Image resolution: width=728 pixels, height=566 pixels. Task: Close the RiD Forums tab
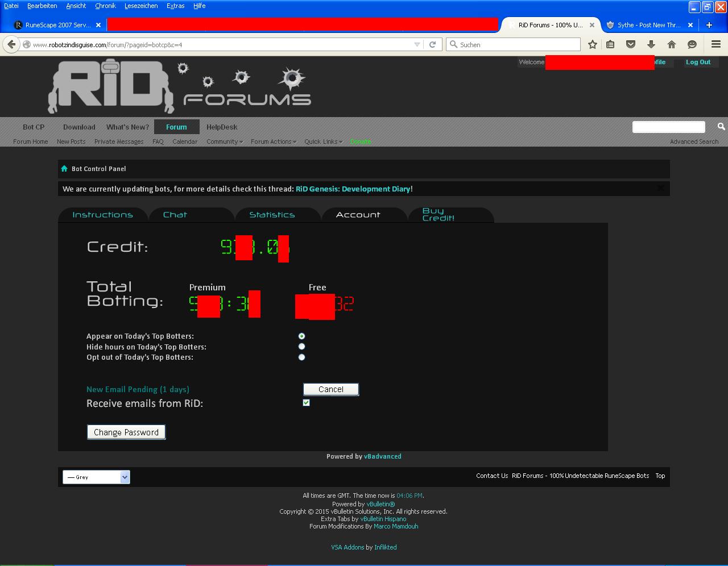pyautogui.click(x=592, y=25)
